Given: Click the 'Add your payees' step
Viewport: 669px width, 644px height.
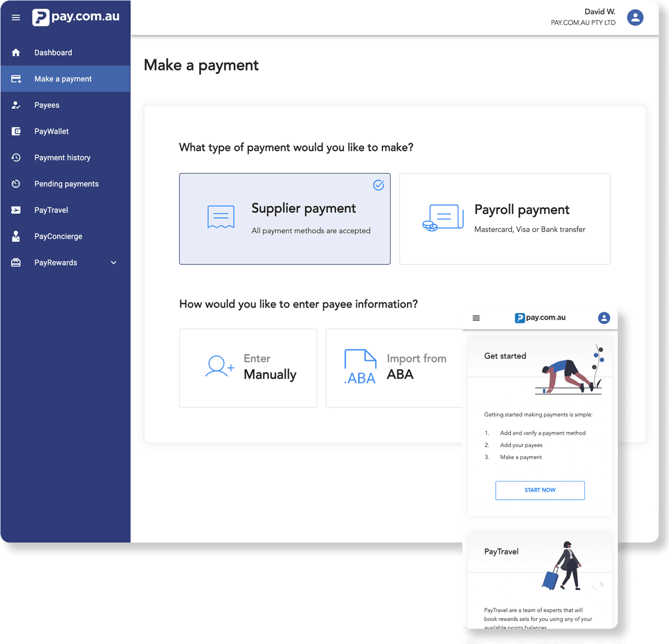Looking at the screenshot, I should [521, 445].
